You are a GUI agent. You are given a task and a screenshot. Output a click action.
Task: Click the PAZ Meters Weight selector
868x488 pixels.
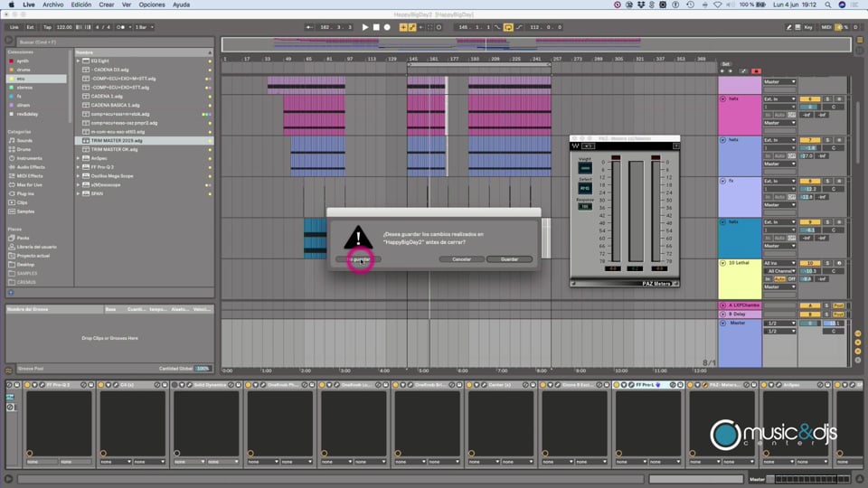[x=585, y=168]
